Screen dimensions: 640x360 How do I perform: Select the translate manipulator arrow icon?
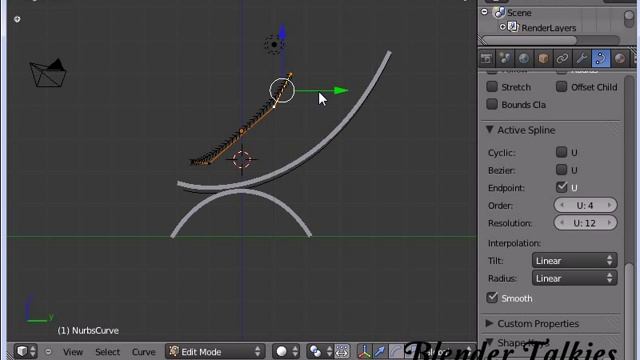(x=380, y=351)
